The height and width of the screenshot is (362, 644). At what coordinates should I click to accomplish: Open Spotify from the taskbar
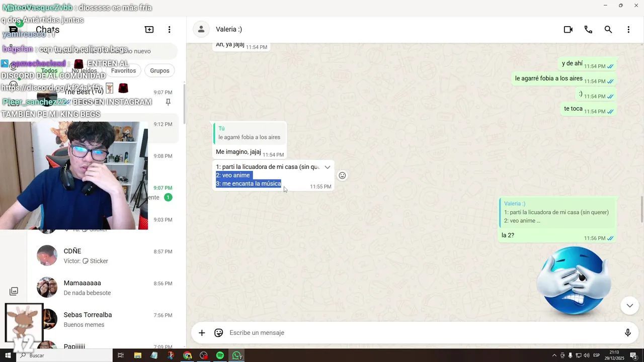[x=220, y=355]
